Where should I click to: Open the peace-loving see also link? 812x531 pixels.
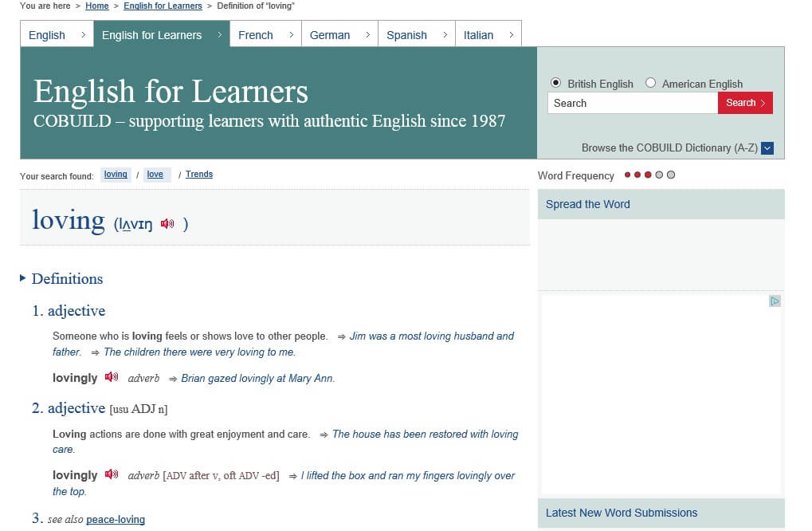(116, 520)
